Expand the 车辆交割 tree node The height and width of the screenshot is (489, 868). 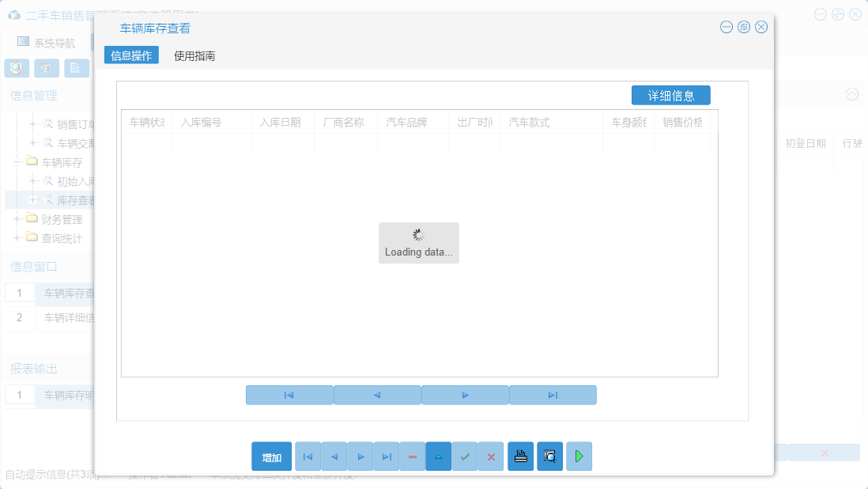tap(32, 143)
